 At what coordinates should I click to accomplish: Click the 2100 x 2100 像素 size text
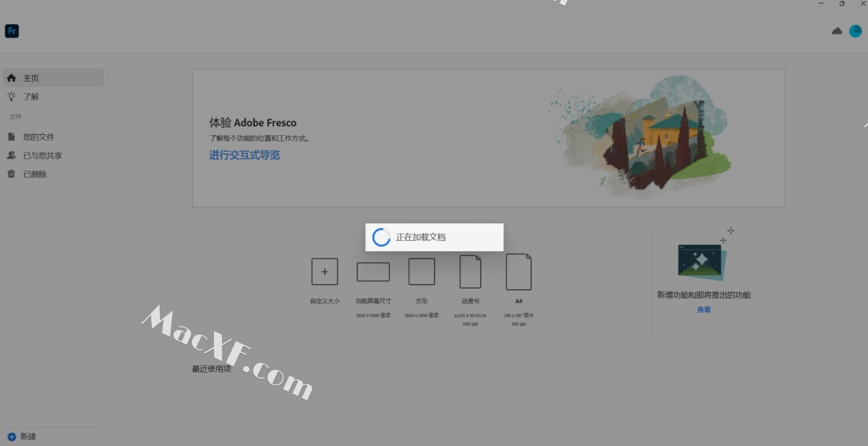tap(422, 315)
